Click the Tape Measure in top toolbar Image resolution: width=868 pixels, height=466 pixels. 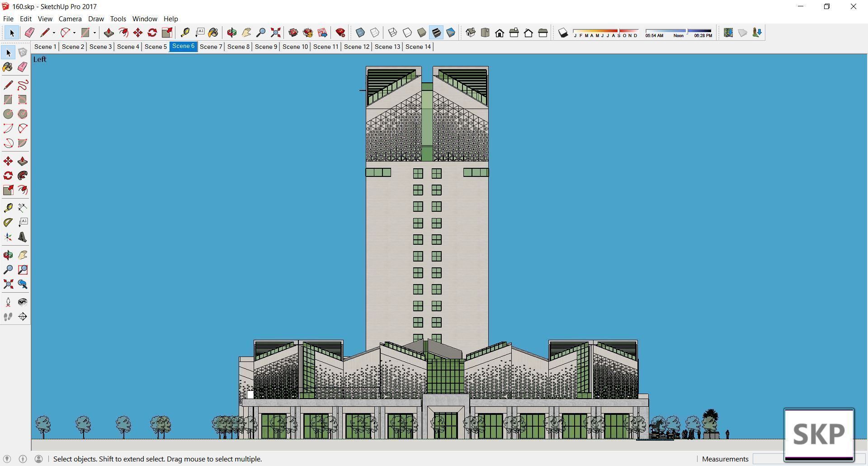click(185, 33)
